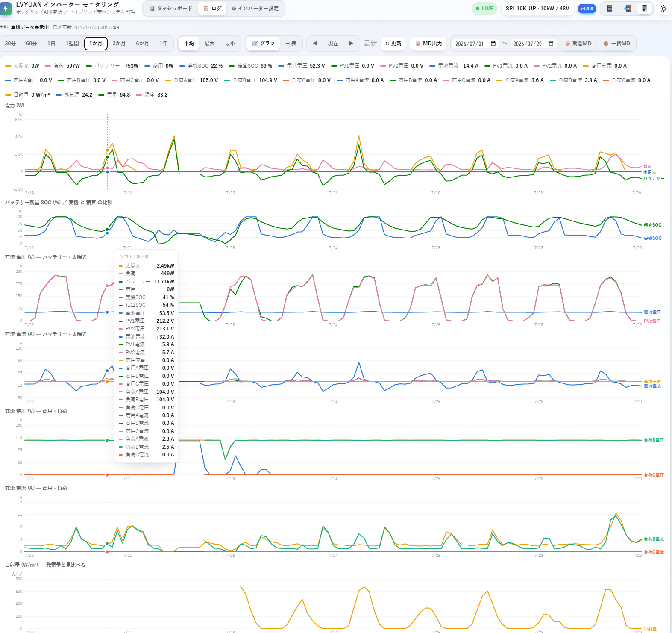Click the LVYUAN lightning bolt logo
Image resolution: width=672 pixels, height=633 pixels.
6,9
